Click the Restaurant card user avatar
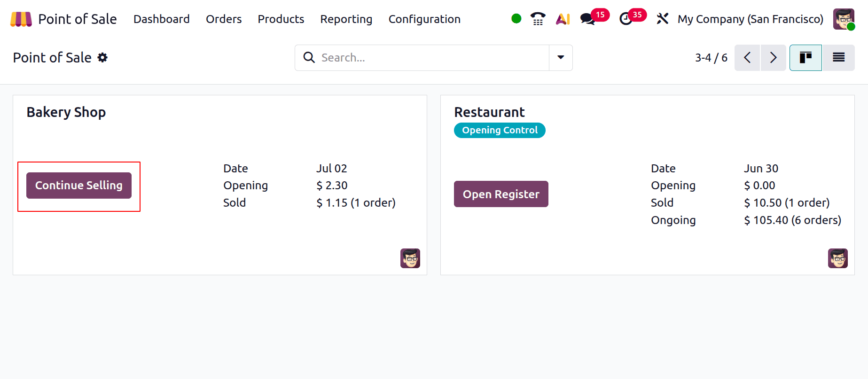This screenshot has width=868, height=379. pos(838,258)
